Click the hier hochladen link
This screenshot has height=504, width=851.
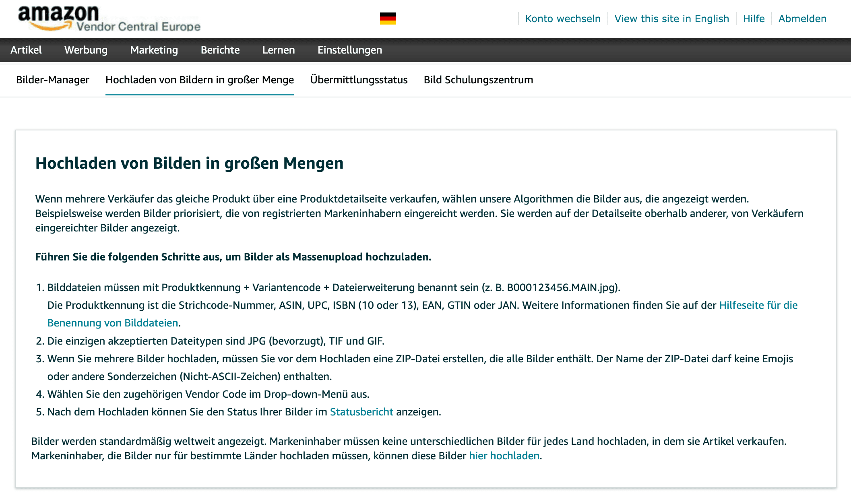504,456
